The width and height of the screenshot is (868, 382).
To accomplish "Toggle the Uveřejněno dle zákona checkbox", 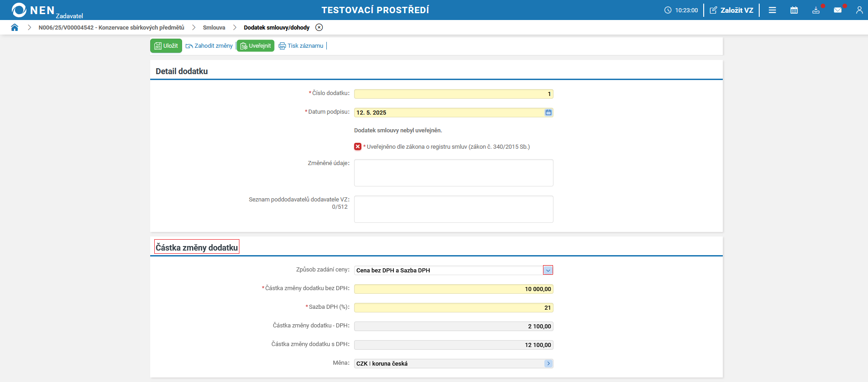I will pyautogui.click(x=358, y=146).
